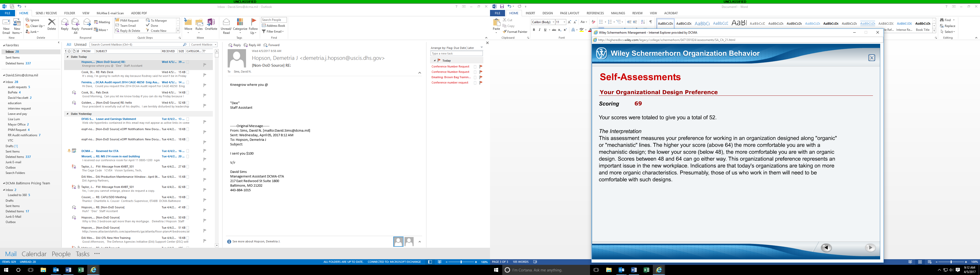Screen dimensions: 980x275
Task: Open the MAILINGS tab in Word
Action: (618, 12)
